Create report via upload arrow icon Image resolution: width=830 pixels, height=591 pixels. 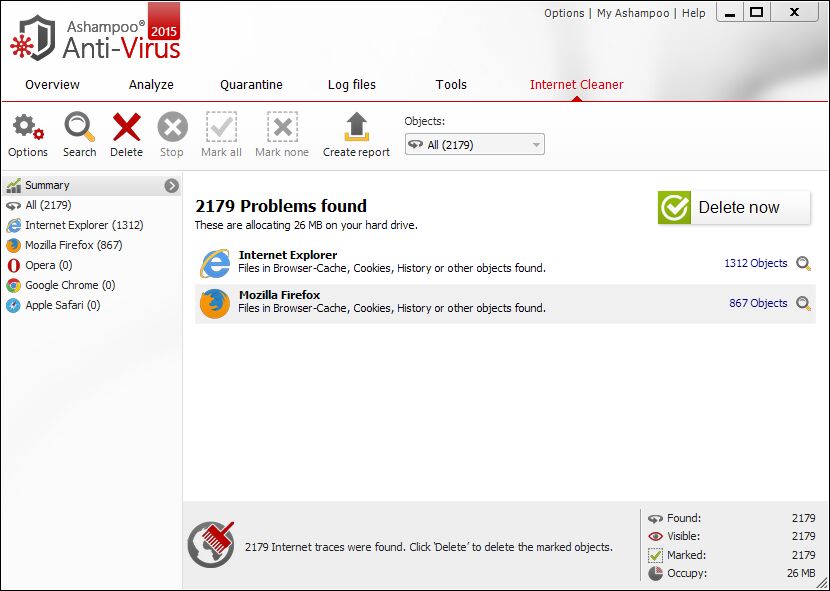[x=356, y=127]
